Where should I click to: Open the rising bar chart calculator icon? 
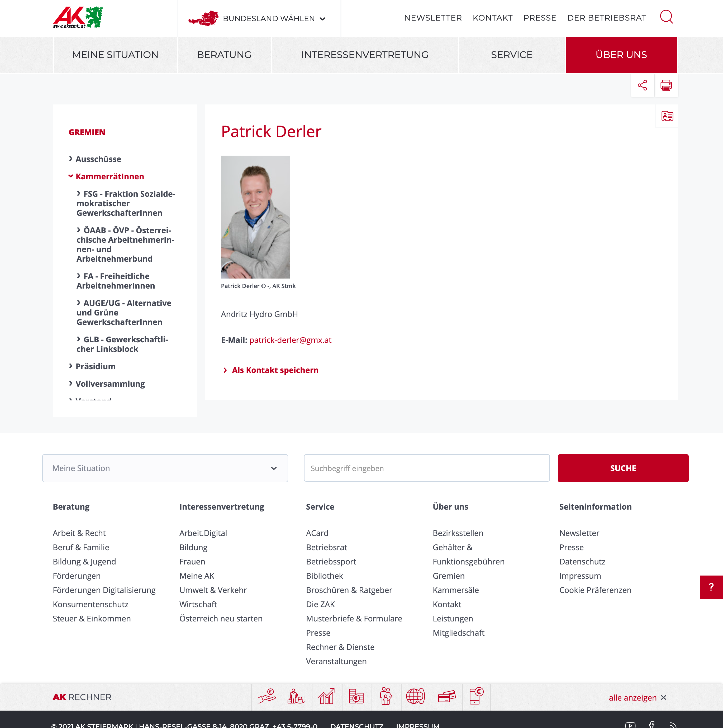point(326,697)
